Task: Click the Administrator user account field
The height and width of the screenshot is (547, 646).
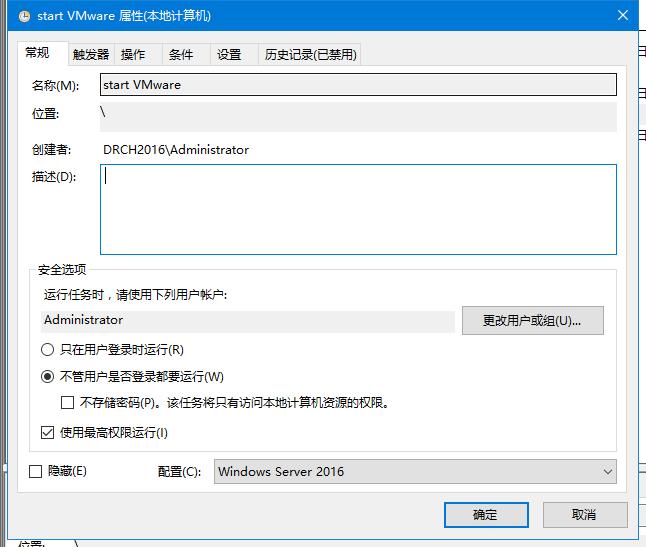Action: pyautogui.click(x=248, y=320)
